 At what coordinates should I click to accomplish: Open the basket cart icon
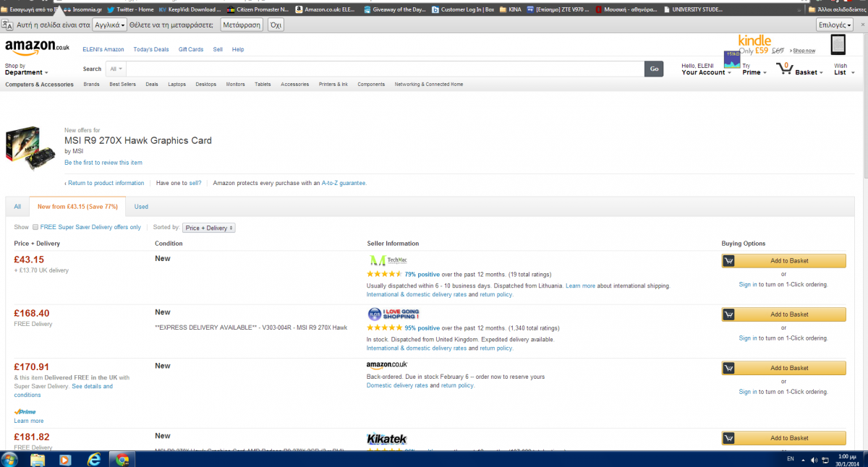784,69
